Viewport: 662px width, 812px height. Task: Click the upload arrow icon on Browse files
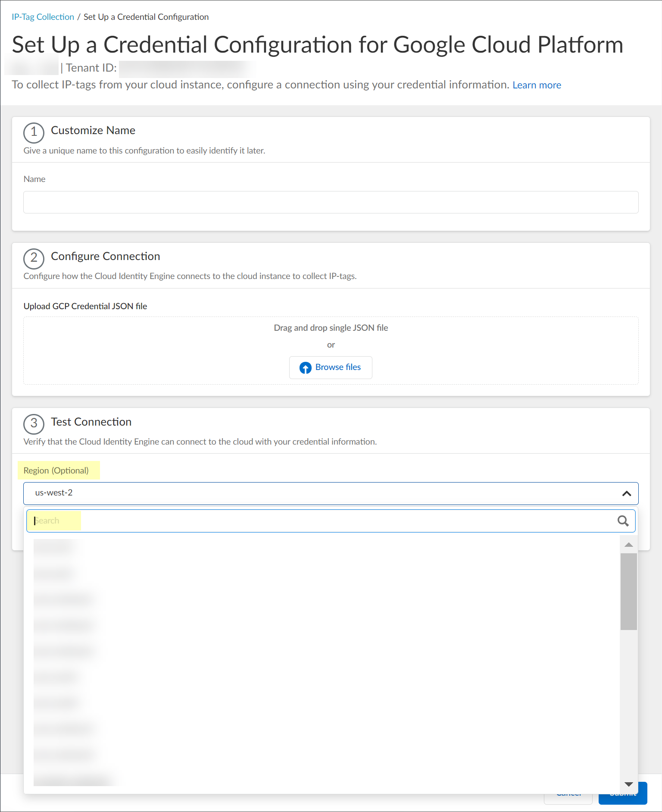(306, 368)
